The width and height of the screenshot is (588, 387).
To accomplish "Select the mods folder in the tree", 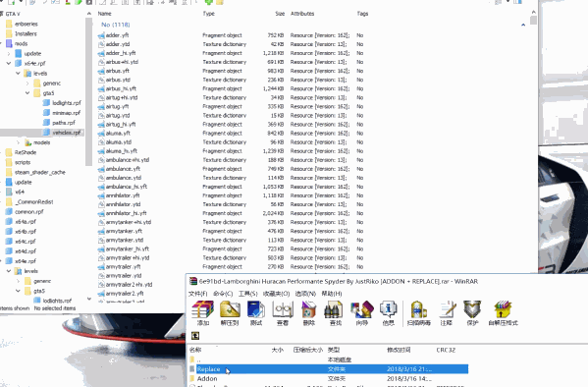I will click(x=17, y=43).
